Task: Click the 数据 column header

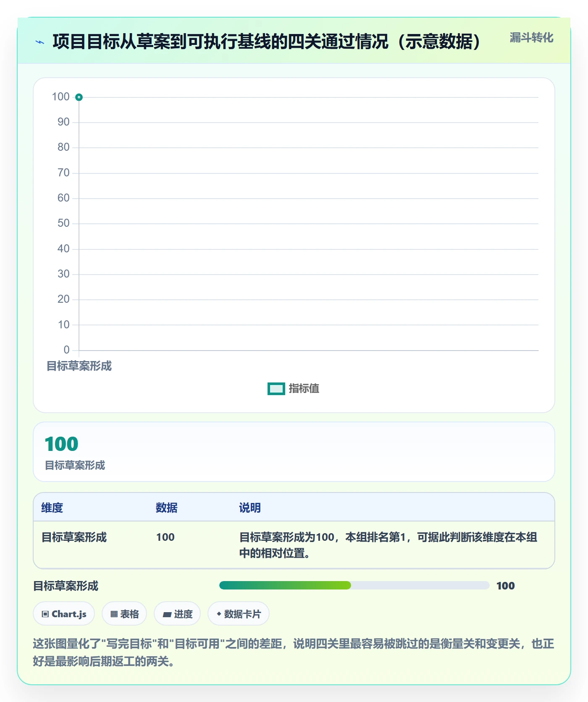Action: point(167,508)
